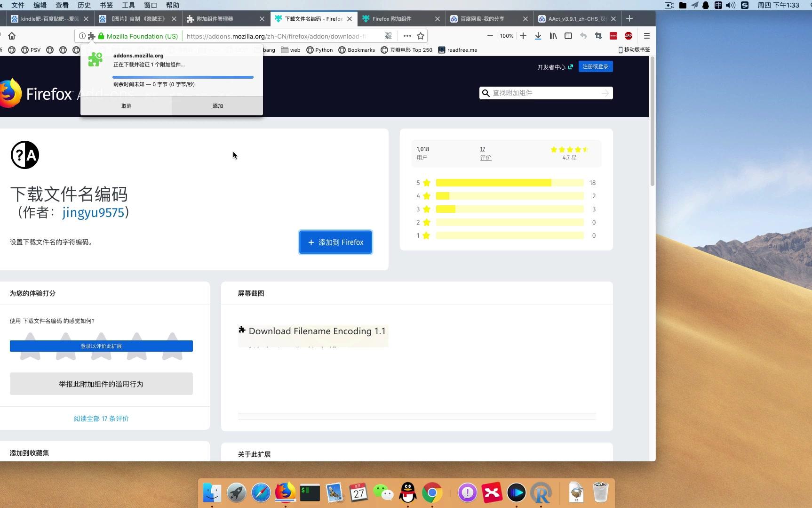This screenshot has width=812, height=508.
Task: Click the 注册或登录 button
Action: coord(596,66)
